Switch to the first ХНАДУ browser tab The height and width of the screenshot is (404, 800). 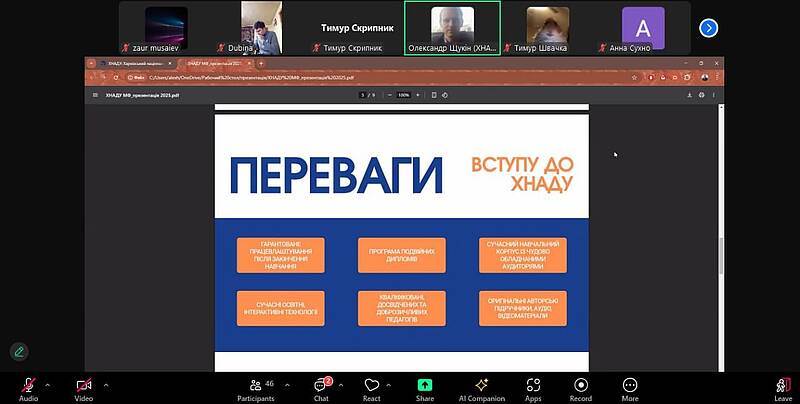[x=134, y=64]
